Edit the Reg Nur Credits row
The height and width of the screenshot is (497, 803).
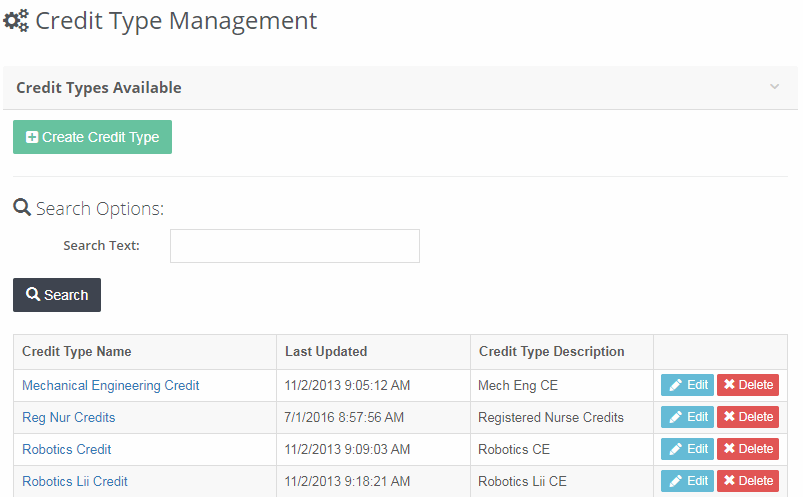pyautogui.click(x=687, y=417)
